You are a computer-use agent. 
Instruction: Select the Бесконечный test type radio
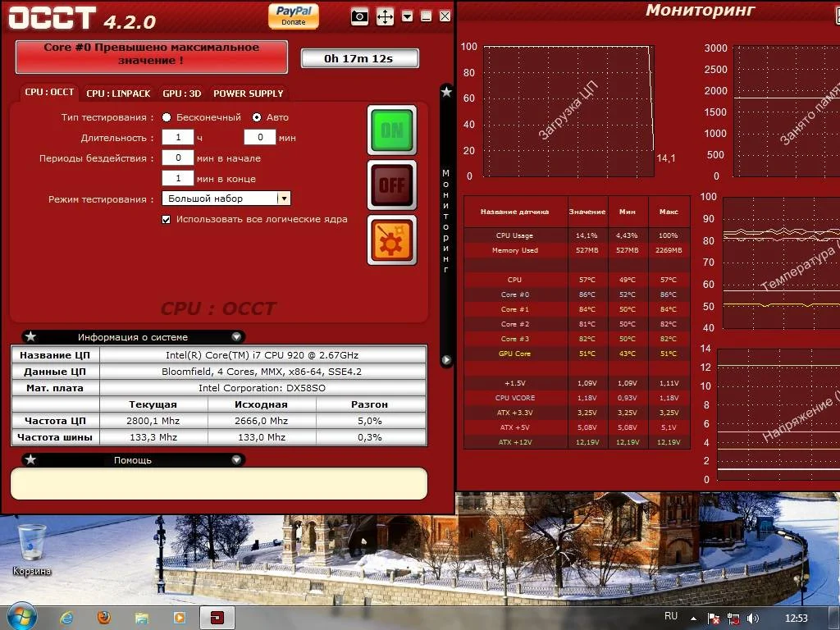tap(167, 117)
